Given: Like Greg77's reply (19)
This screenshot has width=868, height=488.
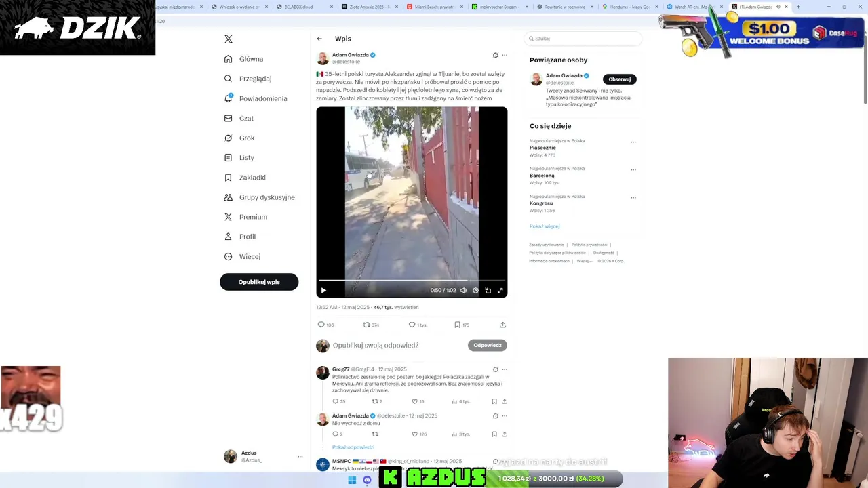Looking at the screenshot, I should [x=418, y=401].
